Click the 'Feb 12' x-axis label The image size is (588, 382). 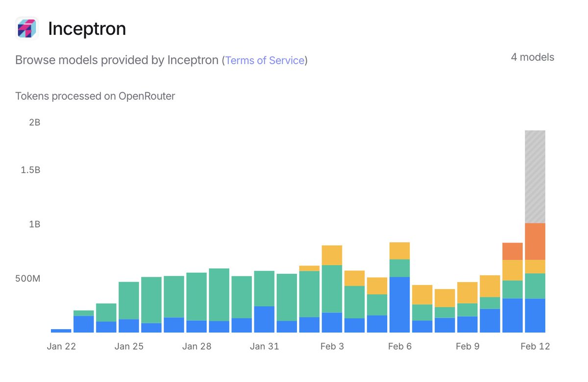point(535,346)
